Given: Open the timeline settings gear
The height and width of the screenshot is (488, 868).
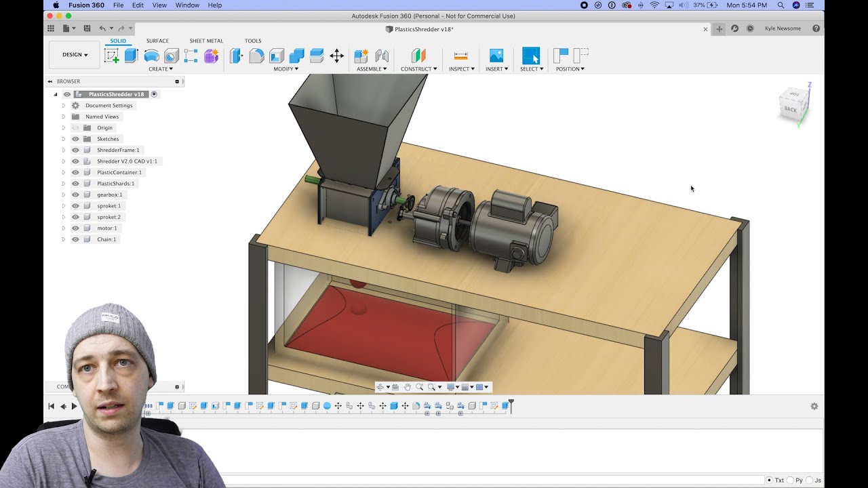Looking at the screenshot, I should click(814, 406).
